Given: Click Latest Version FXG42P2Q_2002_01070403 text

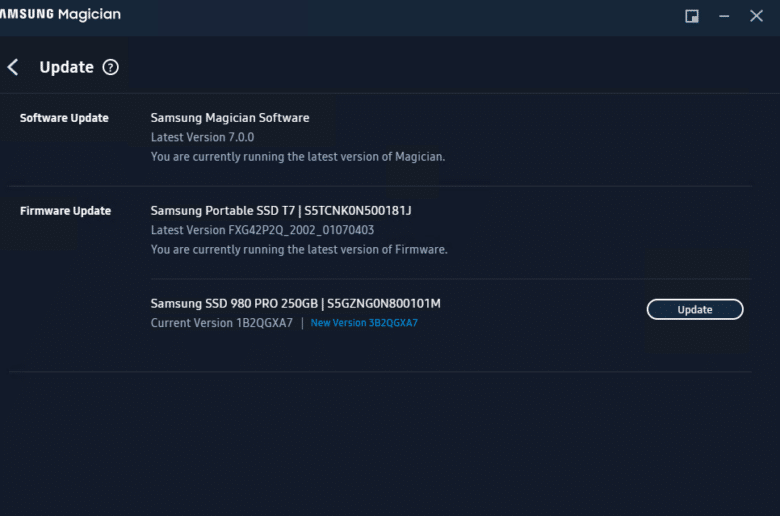Looking at the screenshot, I should click(262, 230).
